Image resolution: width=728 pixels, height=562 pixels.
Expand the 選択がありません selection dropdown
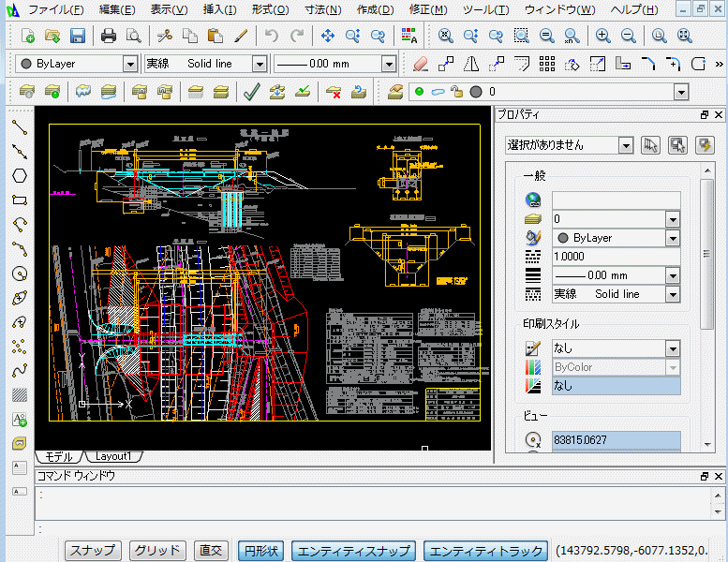tap(625, 145)
